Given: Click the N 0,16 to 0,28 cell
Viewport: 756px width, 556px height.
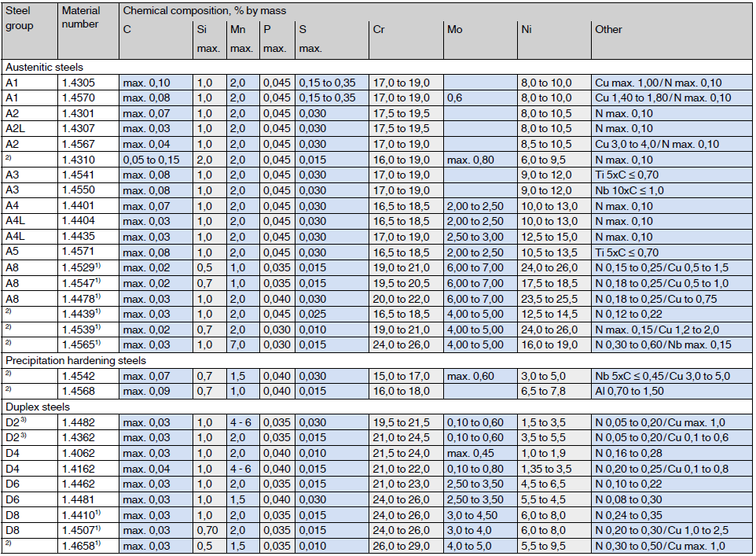Looking at the screenshot, I should point(628,453).
